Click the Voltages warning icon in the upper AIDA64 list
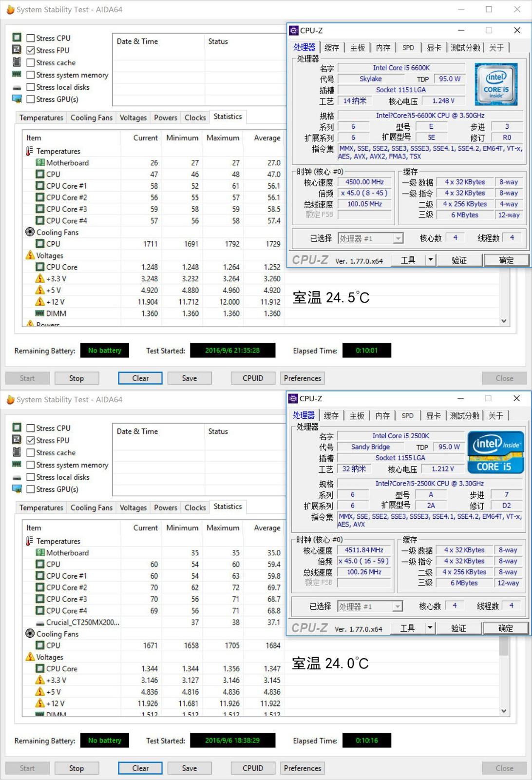The width and height of the screenshot is (532, 780). 30,255
